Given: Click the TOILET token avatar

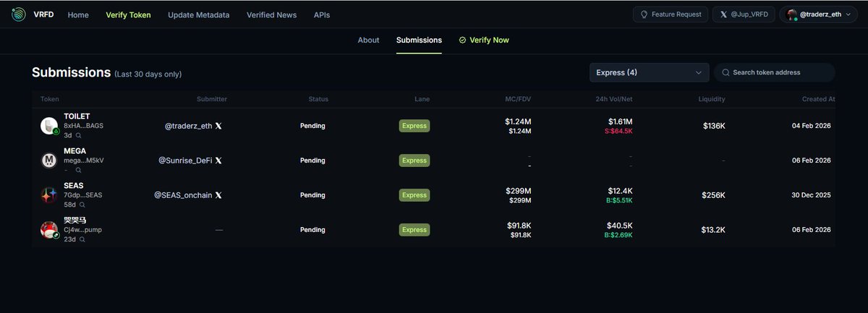Looking at the screenshot, I should pos(49,126).
